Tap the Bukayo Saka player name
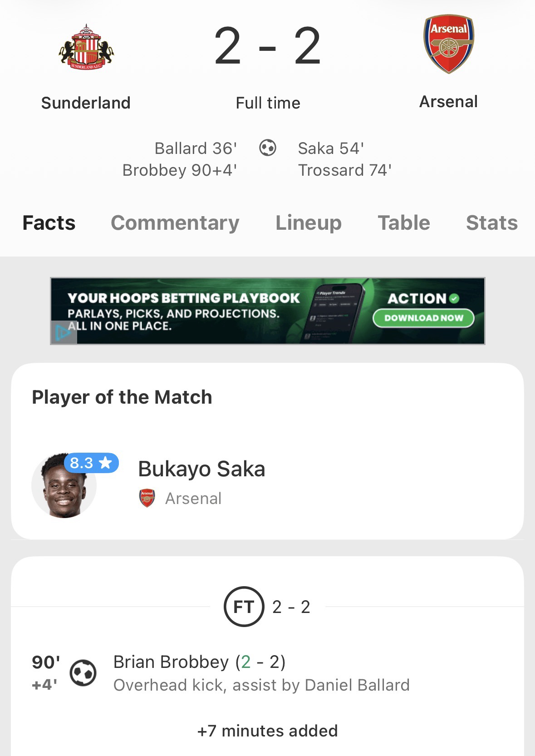 click(x=201, y=469)
